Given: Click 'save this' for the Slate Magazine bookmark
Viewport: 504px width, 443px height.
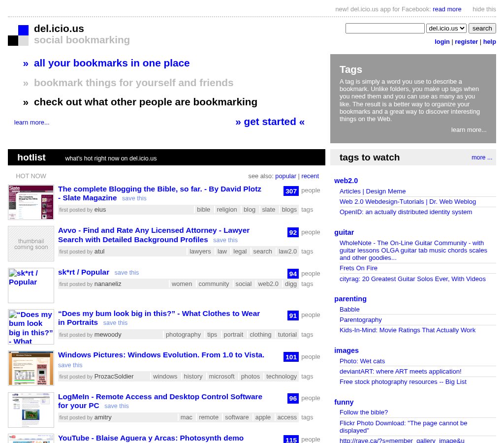Looking at the screenshot, I should [134, 198].
